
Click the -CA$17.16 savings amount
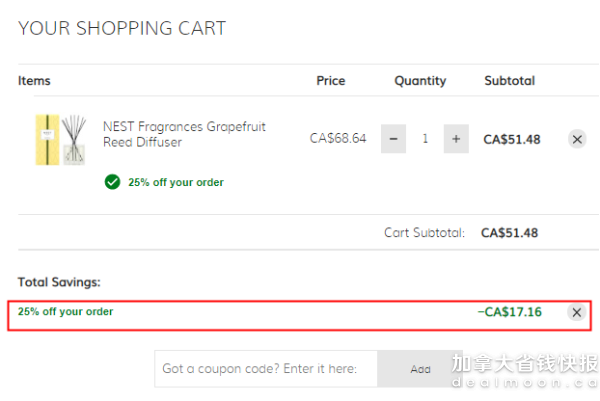[x=510, y=312]
